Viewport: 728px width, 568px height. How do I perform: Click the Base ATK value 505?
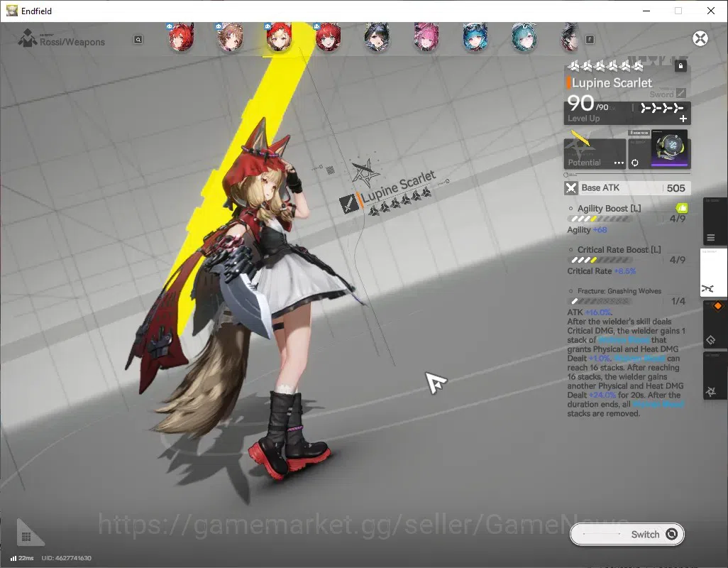pos(675,188)
